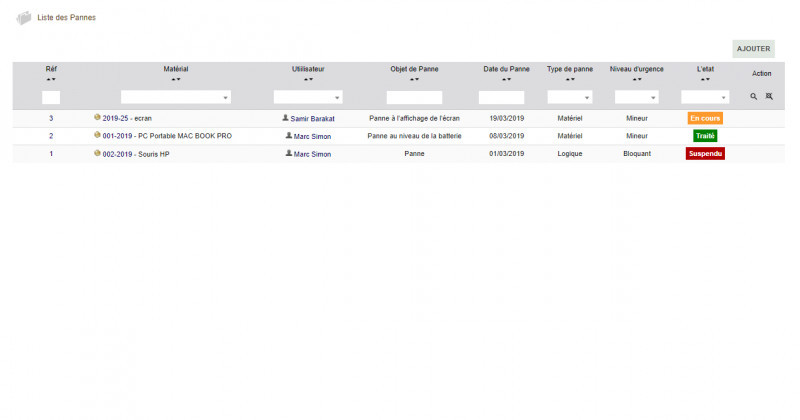Click the sort arrows under Réf column
This screenshot has width=800, height=420.
pyautogui.click(x=51, y=79)
